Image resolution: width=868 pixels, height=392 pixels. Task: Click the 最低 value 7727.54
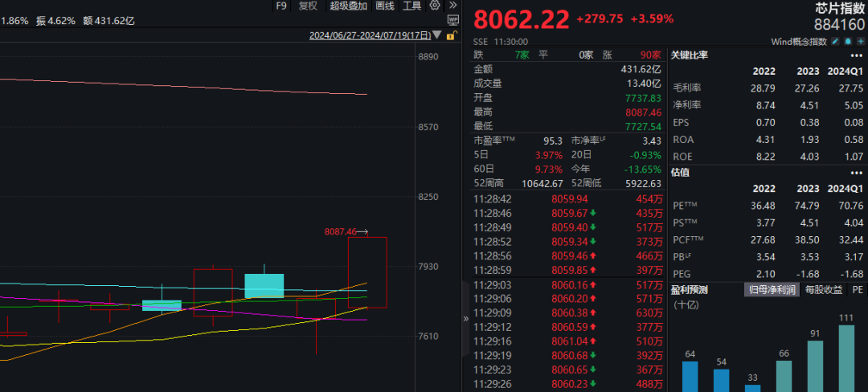[643, 127]
